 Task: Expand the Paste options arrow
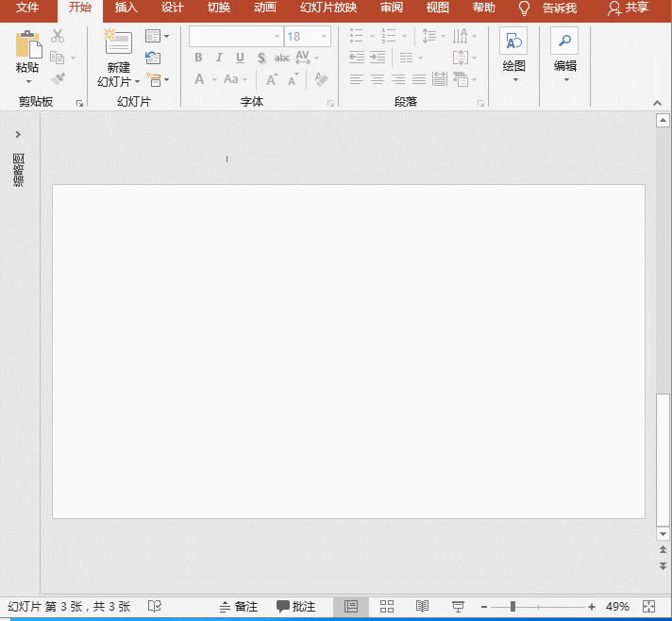[x=28, y=81]
